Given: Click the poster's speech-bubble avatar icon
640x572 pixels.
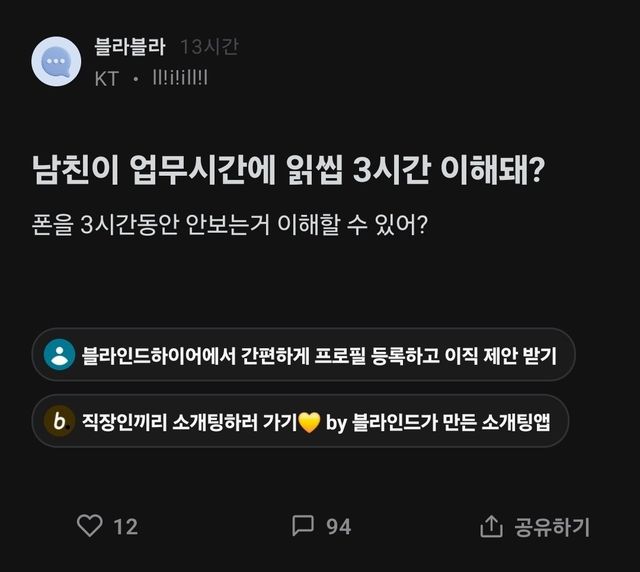Looking at the screenshot, I should coord(56,61).
